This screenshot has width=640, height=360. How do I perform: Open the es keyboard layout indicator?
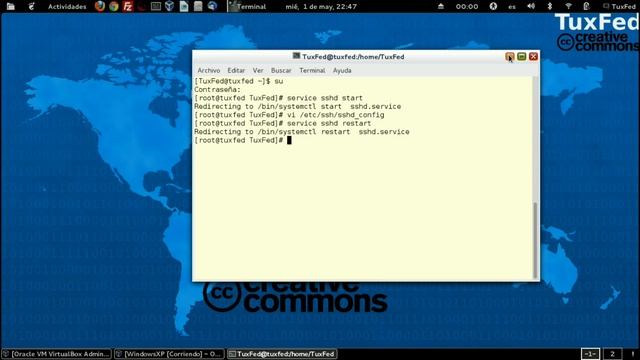click(512, 7)
